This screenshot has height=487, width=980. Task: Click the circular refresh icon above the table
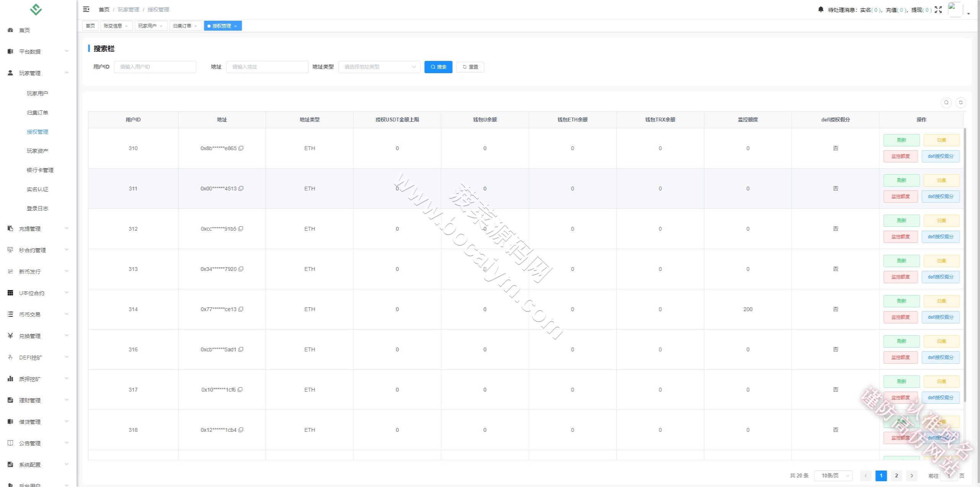tap(961, 103)
